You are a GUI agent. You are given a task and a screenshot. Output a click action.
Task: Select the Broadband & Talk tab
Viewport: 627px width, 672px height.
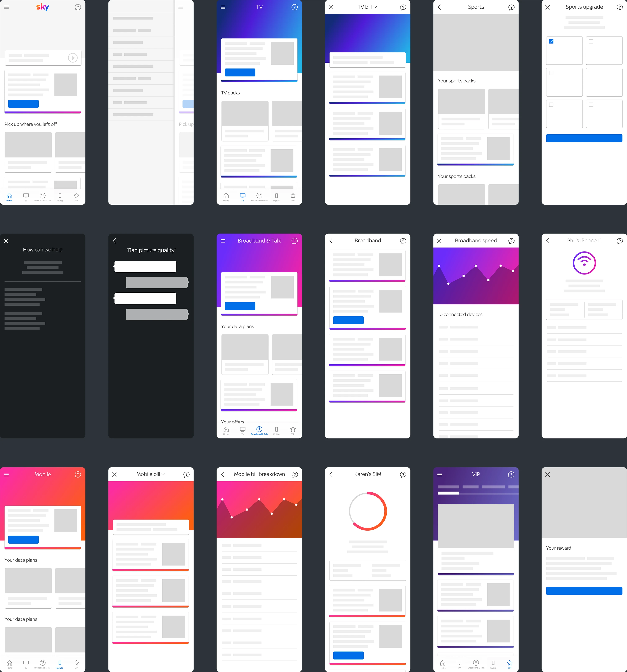[x=259, y=430]
